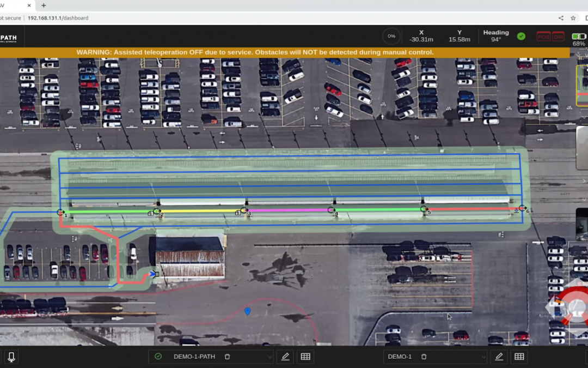588x368 pixels.
Task: Open the table view for DEMO-1
Action: coord(519,357)
